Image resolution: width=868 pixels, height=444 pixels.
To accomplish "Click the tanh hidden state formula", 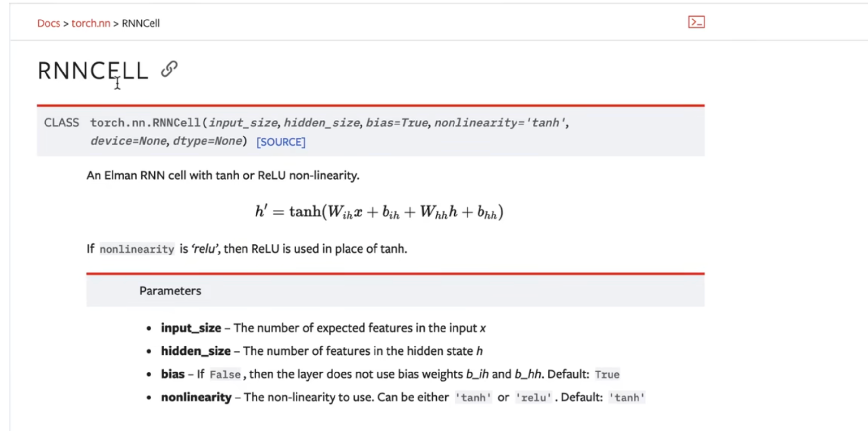I will tap(379, 212).
